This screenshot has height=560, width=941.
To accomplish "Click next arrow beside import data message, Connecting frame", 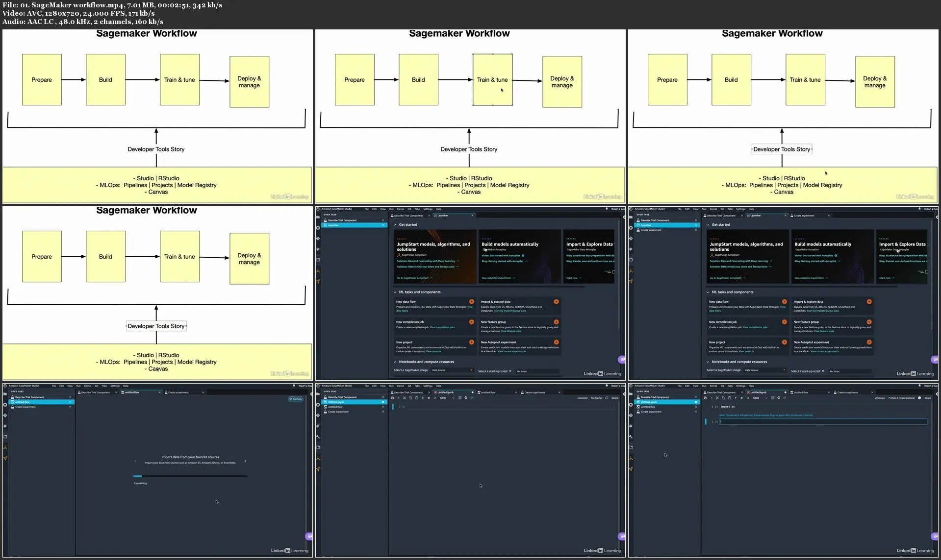I will pyautogui.click(x=245, y=461).
